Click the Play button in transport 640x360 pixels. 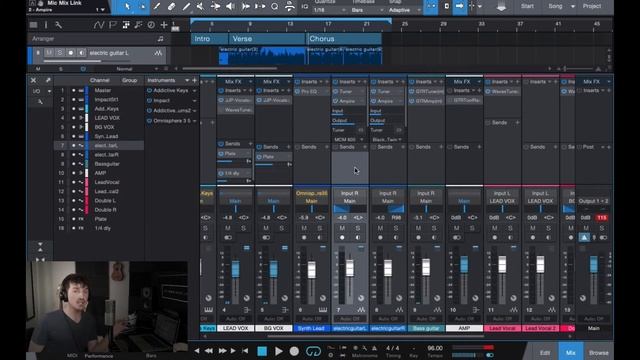(x=278, y=351)
